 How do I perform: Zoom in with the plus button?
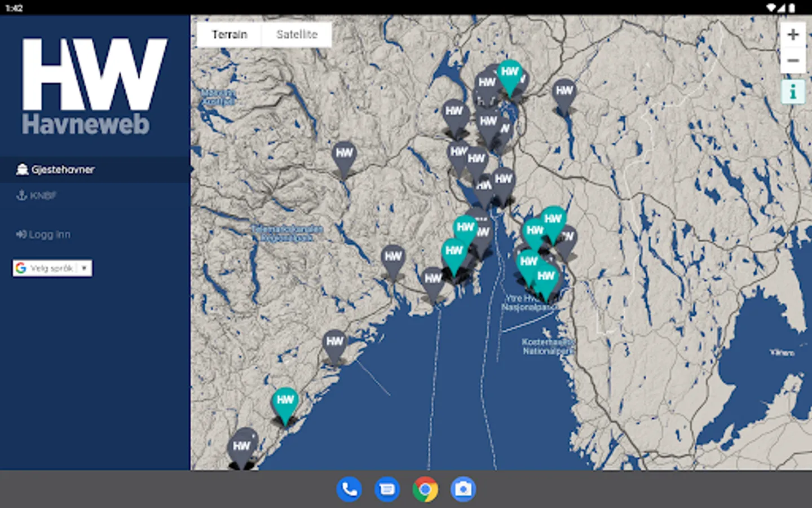(x=793, y=34)
